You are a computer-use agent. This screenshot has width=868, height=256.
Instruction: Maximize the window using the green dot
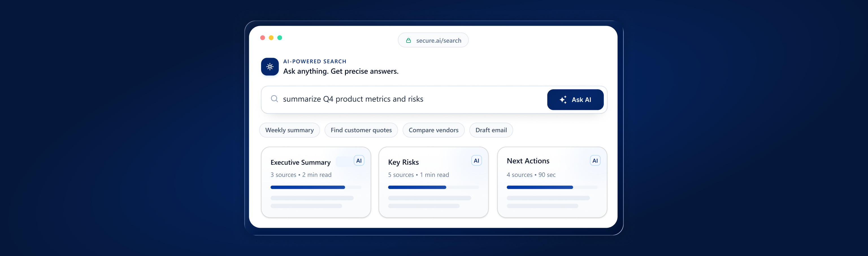click(x=279, y=38)
